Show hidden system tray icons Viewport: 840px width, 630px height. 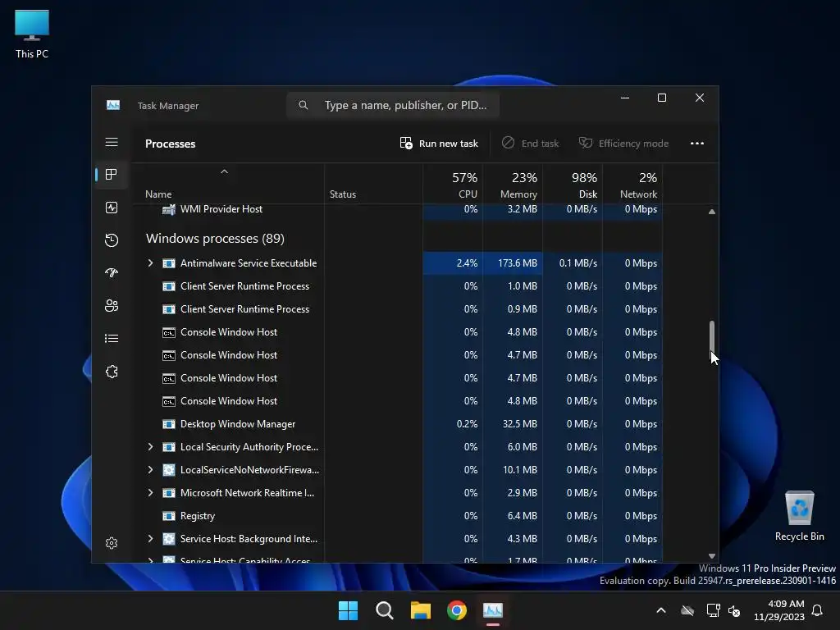(661, 610)
